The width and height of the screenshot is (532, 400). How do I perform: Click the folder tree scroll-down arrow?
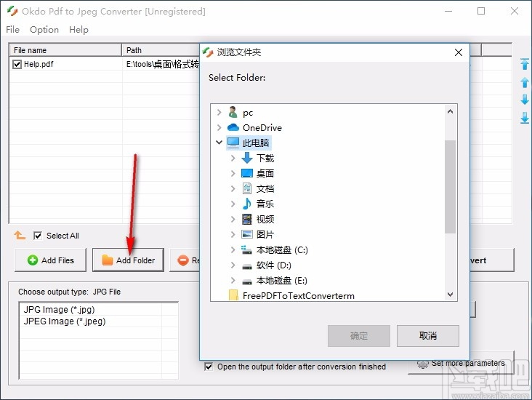450,294
